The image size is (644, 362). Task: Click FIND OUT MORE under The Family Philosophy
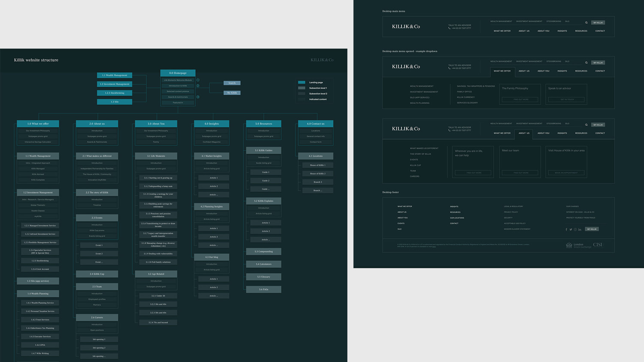click(x=520, y=100)
